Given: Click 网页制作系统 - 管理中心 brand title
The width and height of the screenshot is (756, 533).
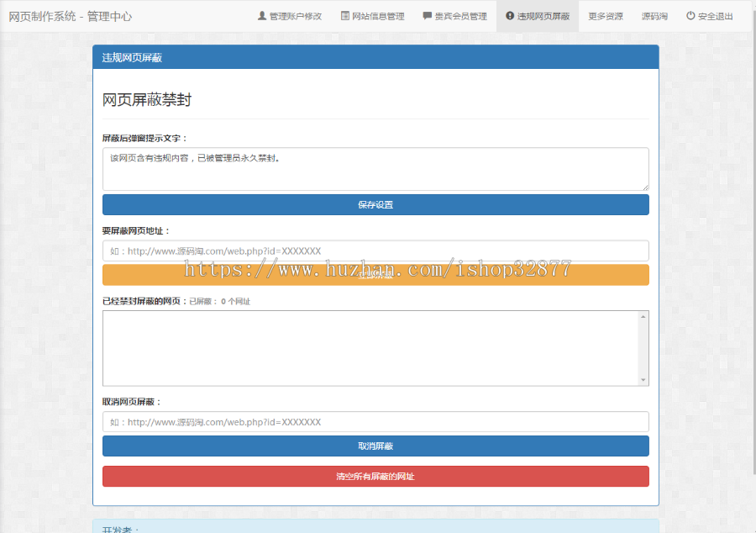Looking at the screenshot, I should [71, 17].
